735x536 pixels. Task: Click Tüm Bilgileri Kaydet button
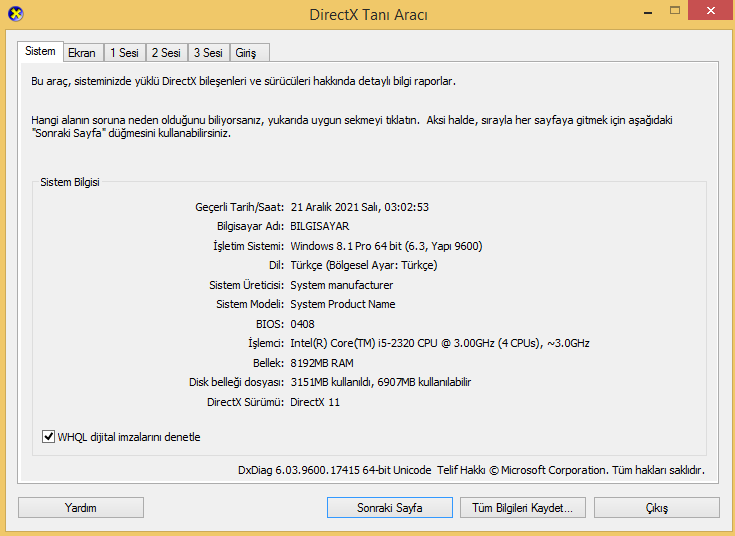pos(523,507)
